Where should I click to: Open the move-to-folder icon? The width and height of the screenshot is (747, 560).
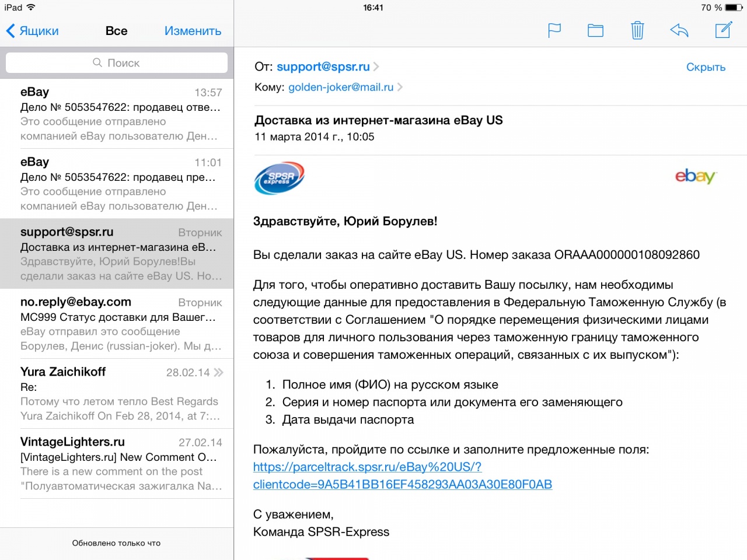click(595, 30)
